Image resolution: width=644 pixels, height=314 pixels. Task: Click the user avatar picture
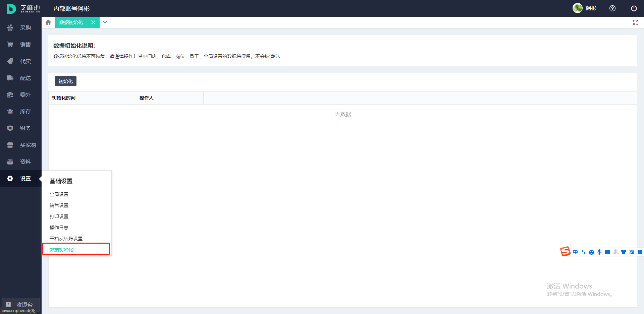577,8
